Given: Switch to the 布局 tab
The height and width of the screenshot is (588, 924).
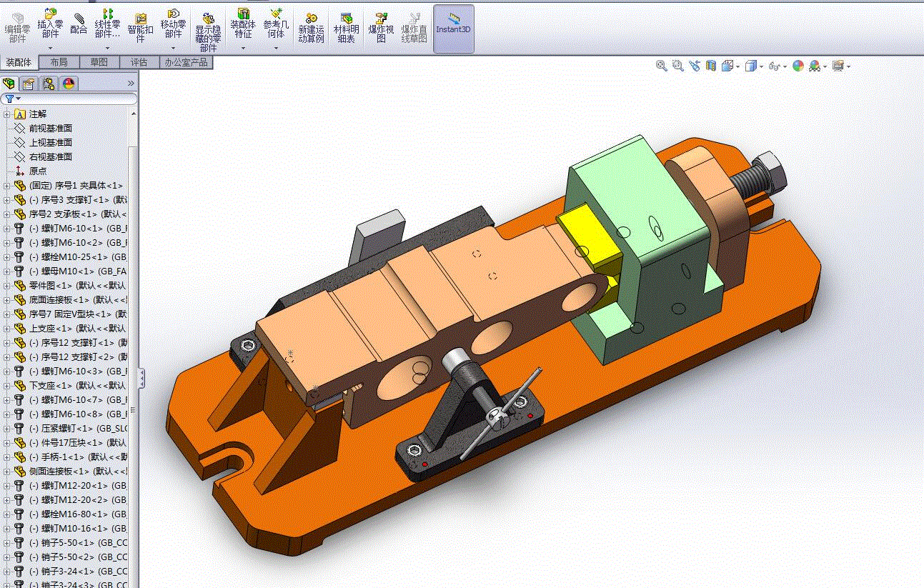Looking at the screenshot, I should [59, 62].
